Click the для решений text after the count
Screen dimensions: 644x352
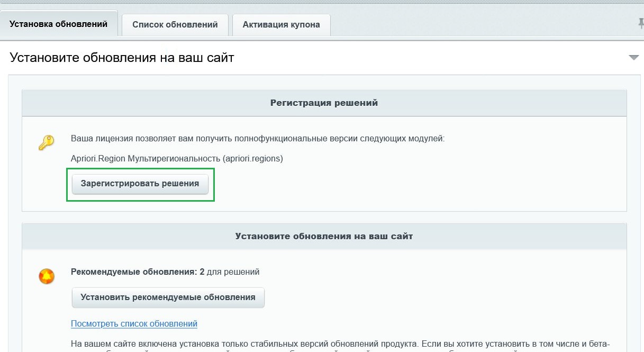pos(233,272)
